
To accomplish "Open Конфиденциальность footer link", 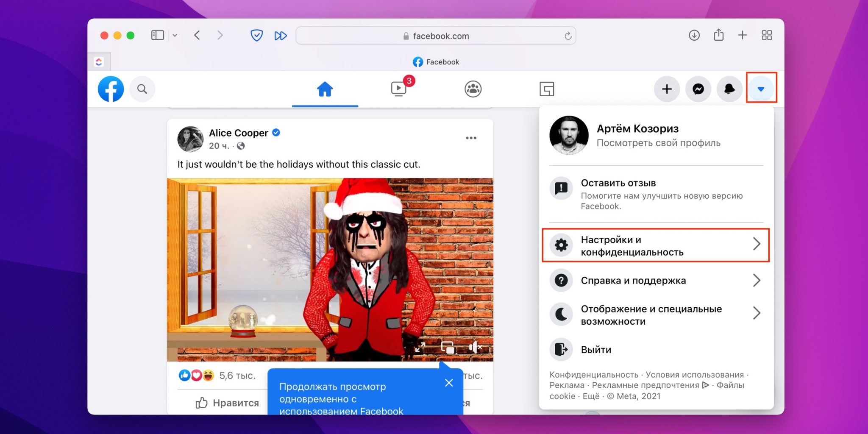I will pos(594,375).
